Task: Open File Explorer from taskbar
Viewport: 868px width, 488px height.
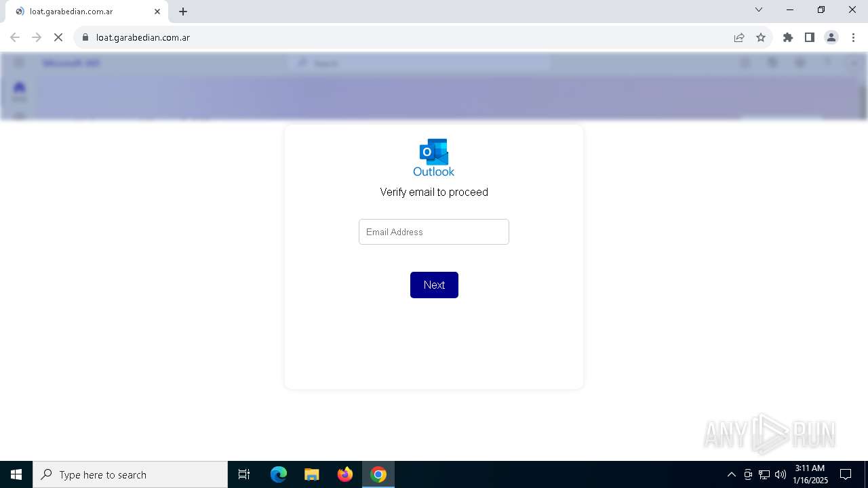Action: click(311, 474)
